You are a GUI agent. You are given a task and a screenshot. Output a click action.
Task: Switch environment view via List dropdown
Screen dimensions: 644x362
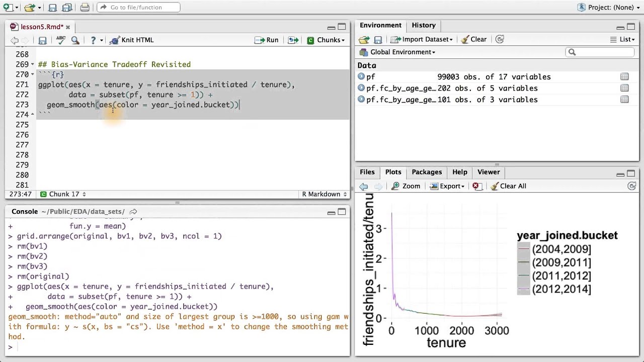(x=622, y=39)
